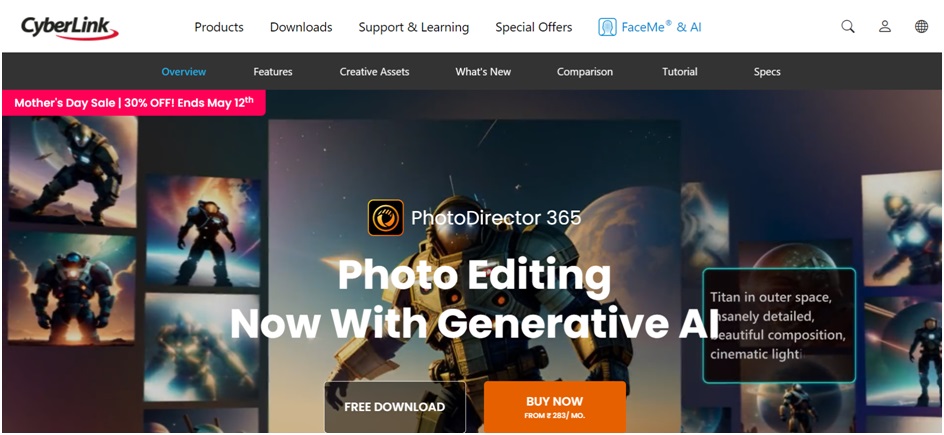The image size is (944, 435).
Task: Open the search magnifier icon
Action: [x=848, y=26]
